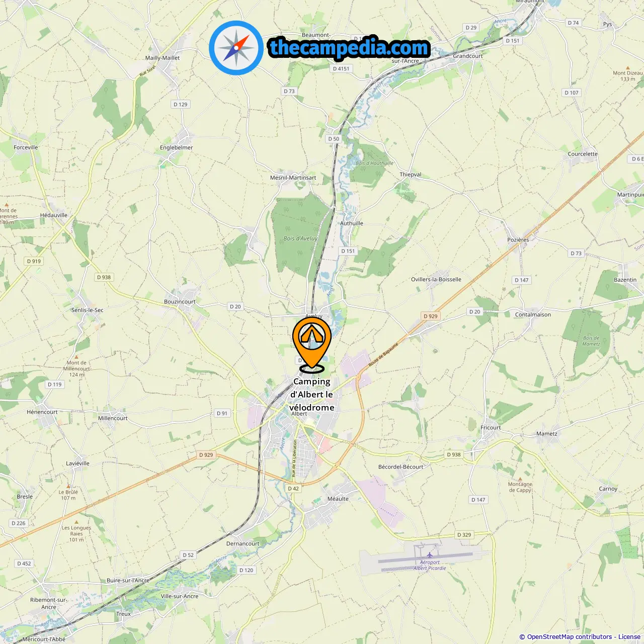Viewport: 644px width, 644px height.
Task: Click the Aéroport Albert Picardie airplane icon
Action: click(430, 555)
